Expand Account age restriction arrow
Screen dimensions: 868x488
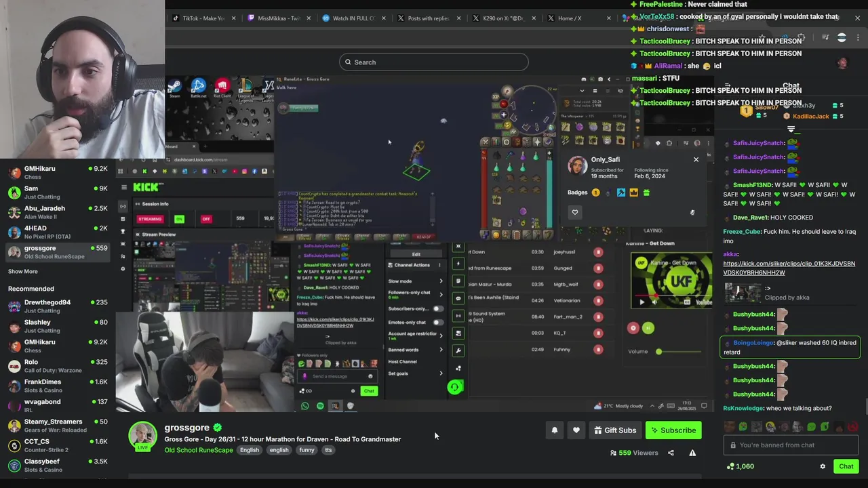pos(441,335)
